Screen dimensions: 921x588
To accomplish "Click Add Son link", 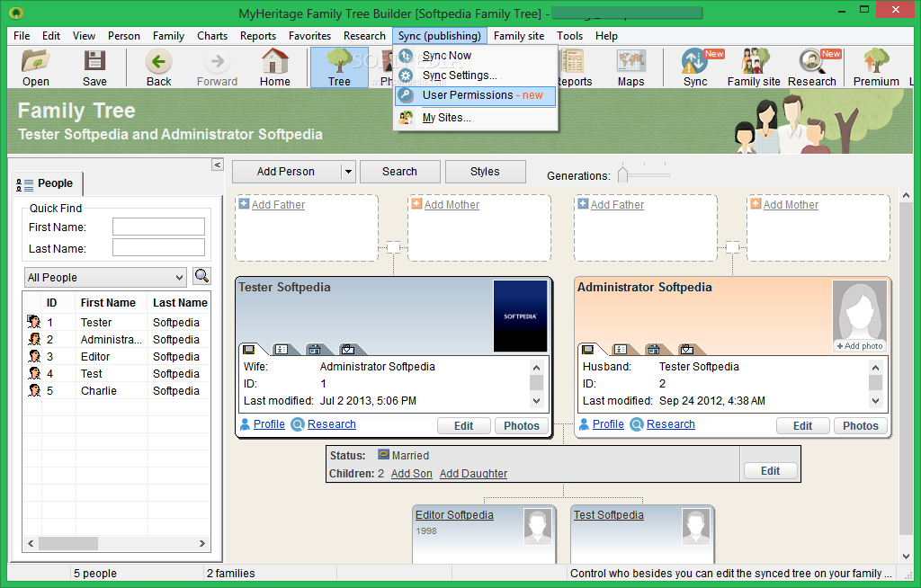I will [x=411, y=474].
